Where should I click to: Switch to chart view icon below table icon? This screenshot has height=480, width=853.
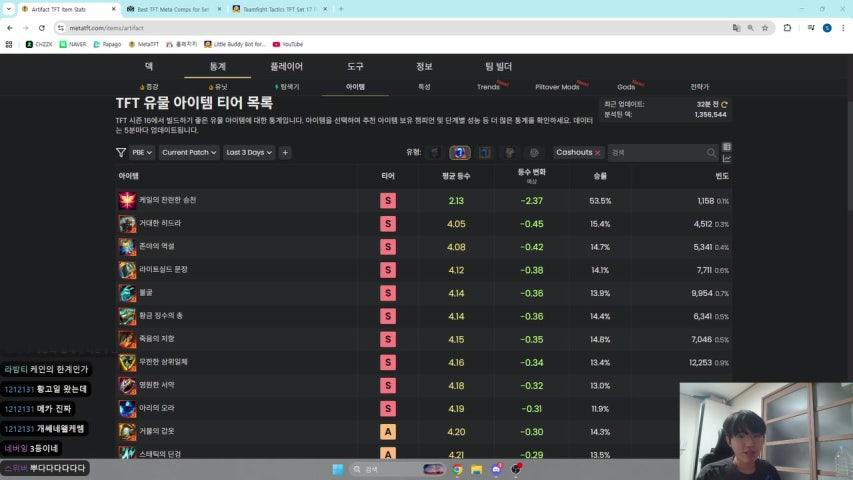pyautogui.click(x=727, y=159)
